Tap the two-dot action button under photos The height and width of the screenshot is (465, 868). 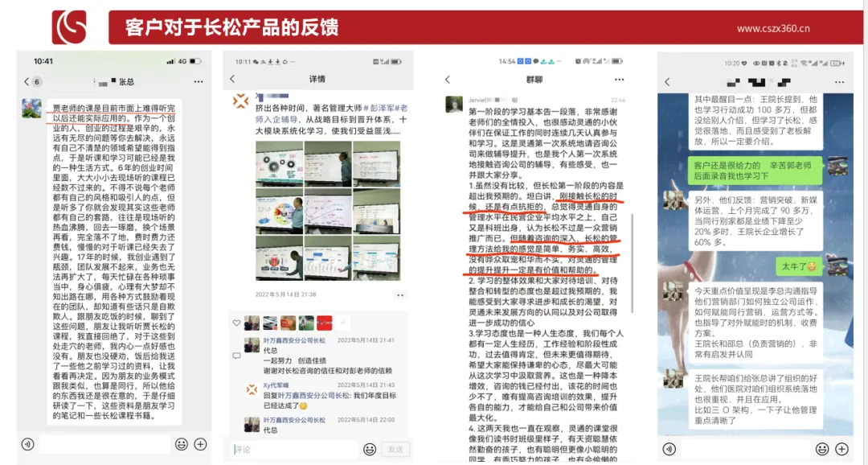(399, 295)
